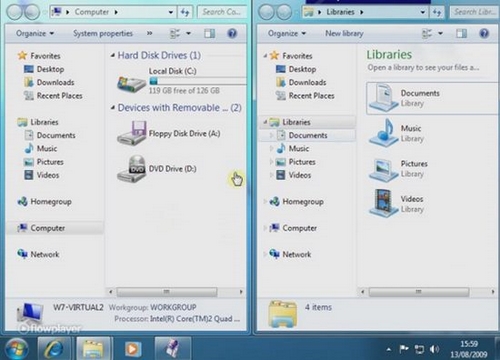This screenshot has height=360, width=500.
Task: Click right scroll arrow in Computer window
Action: (241, 292)
